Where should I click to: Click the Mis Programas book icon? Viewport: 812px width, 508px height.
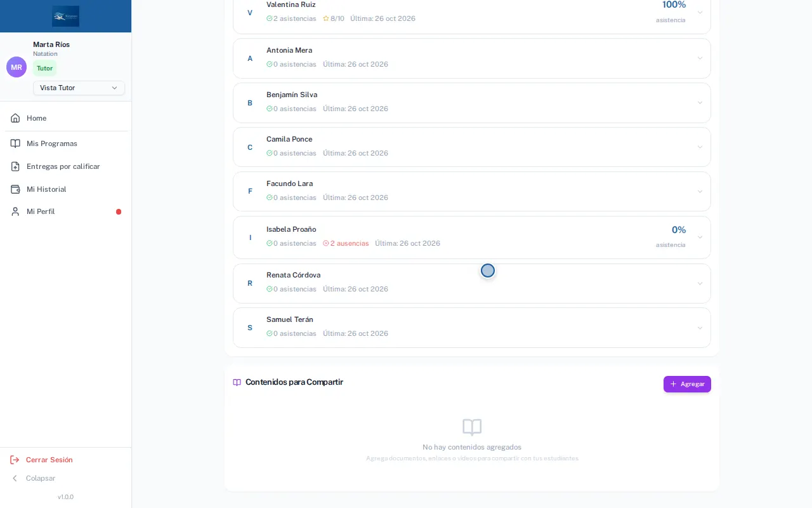pos(15,144)
